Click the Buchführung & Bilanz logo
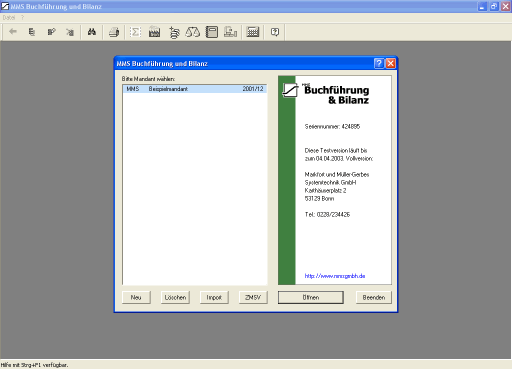Viewport: 512px width, 369px height. (x=326, y=94)
